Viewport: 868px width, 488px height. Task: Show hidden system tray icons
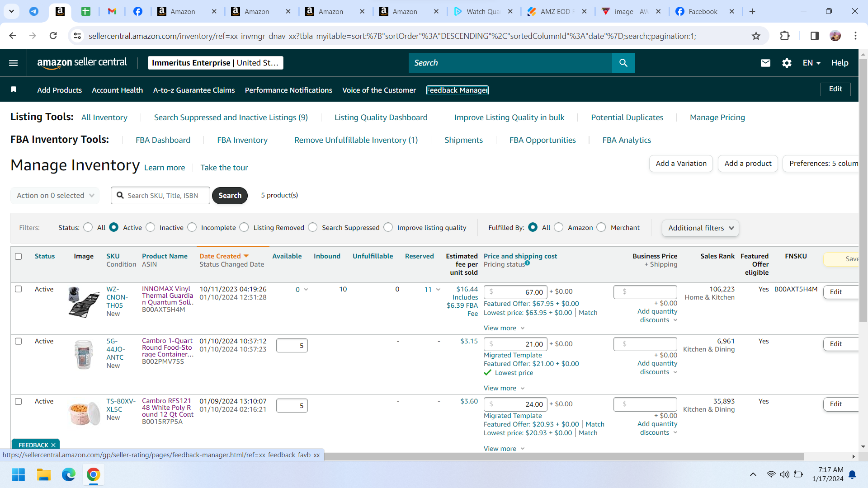[x=753, y=474]
